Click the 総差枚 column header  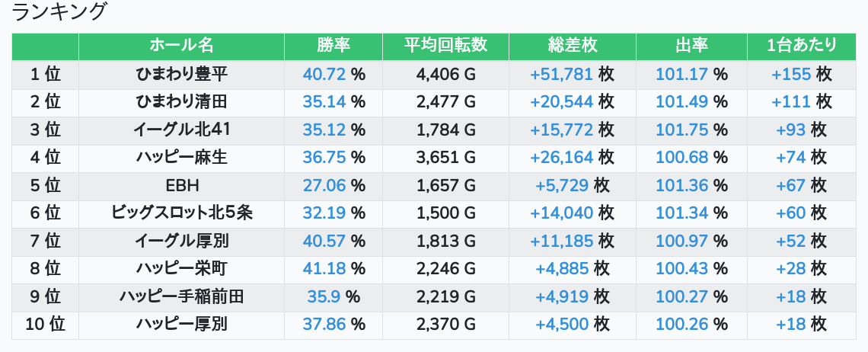pyautogui.click(x=572, y=46)
